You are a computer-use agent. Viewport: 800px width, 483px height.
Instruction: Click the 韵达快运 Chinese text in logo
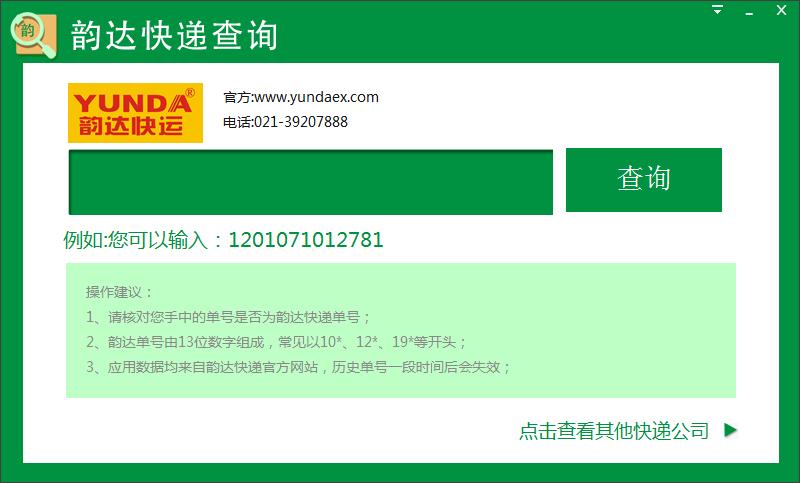pos(131,125)
